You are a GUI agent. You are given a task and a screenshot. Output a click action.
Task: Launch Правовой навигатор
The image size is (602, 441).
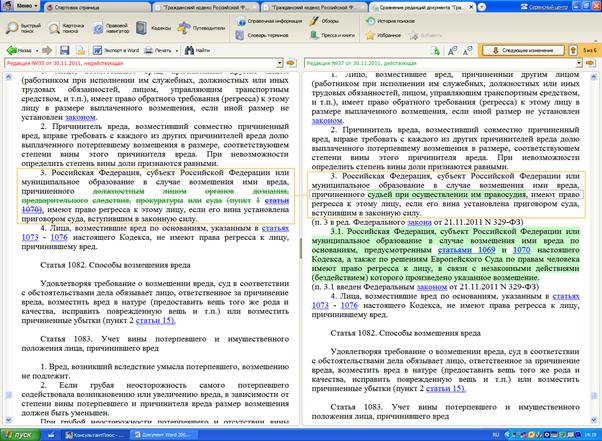tap(111, 28)
